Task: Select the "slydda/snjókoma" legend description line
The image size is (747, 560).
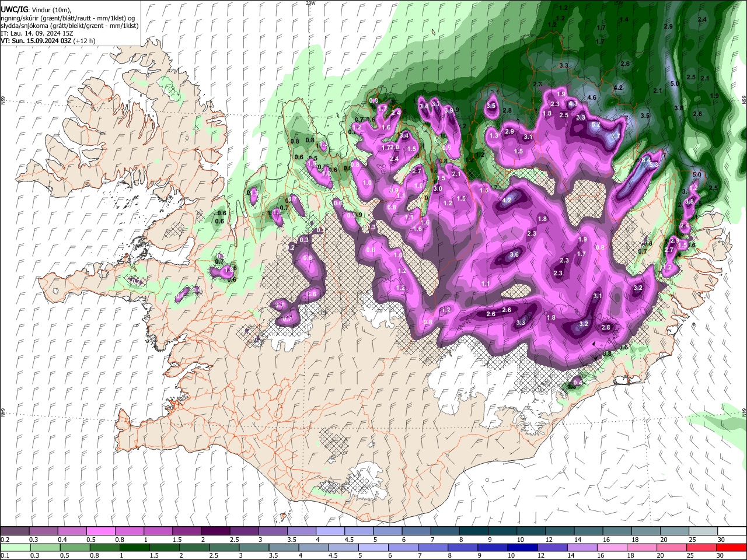Action: (69, 26)
